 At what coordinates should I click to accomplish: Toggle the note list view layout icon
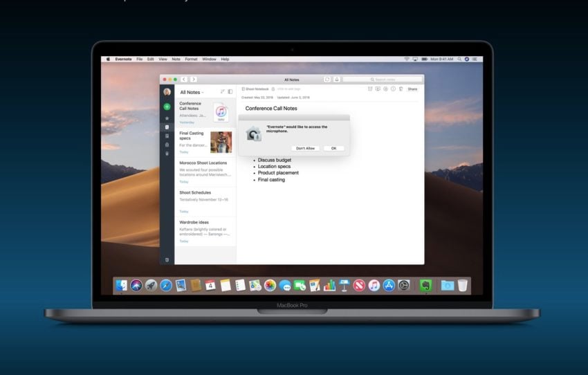pos(230,91)
